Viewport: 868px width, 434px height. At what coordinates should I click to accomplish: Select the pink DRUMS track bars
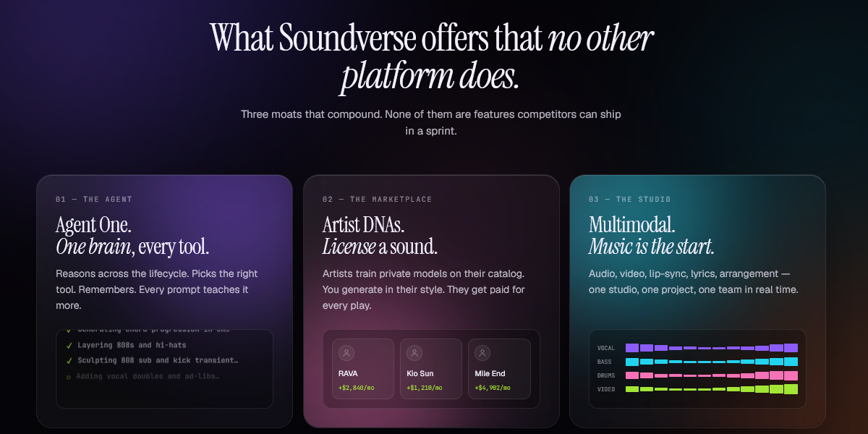point(712,375)
